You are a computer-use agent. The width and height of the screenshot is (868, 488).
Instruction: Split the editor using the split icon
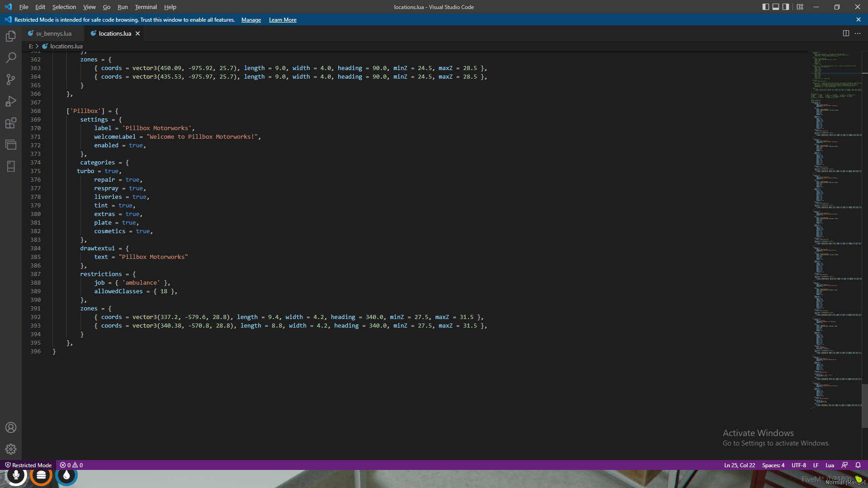point(846,33)
